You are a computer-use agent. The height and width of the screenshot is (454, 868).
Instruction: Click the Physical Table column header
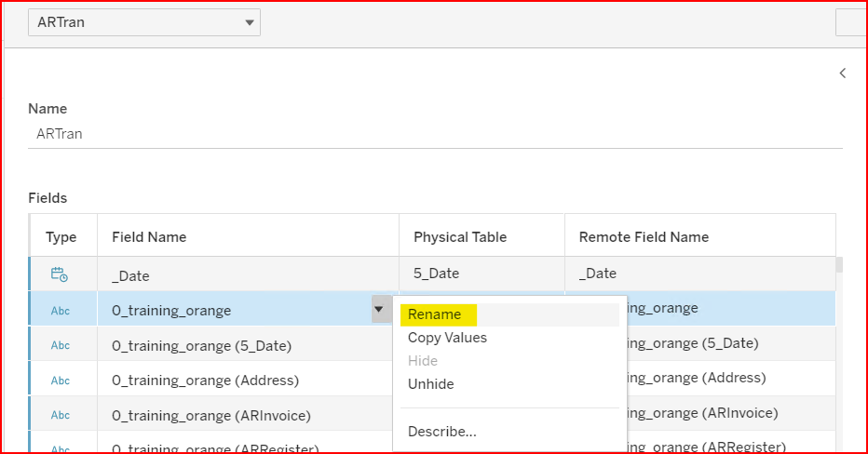point(460,237)
